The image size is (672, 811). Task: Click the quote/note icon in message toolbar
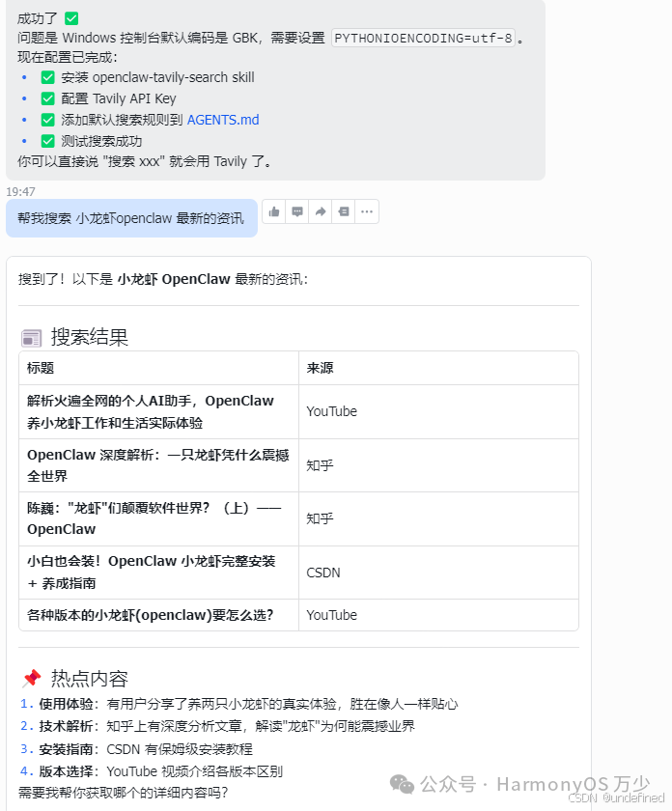point(344,211)
